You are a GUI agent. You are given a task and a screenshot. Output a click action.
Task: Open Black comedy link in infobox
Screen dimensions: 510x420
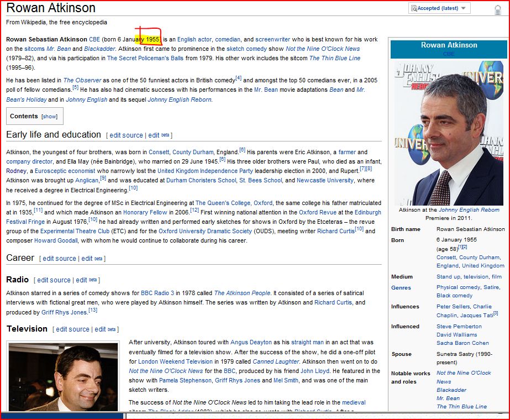click(454, 296)
